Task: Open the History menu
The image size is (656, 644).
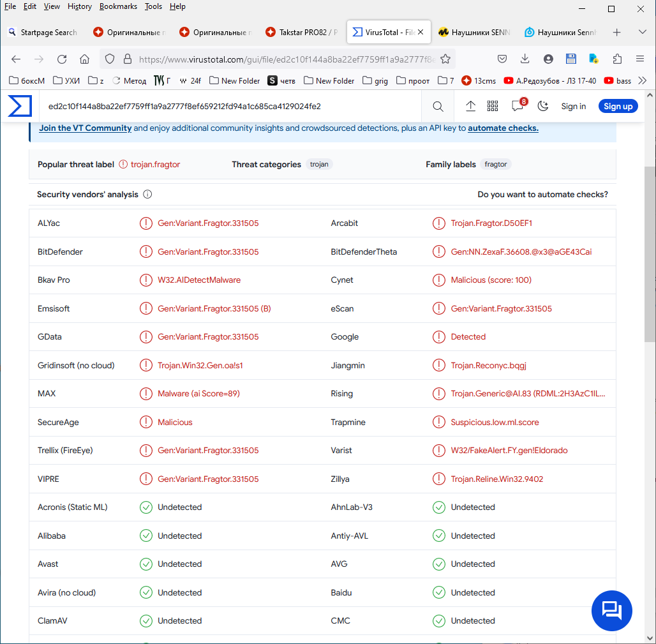Action: [80, 6]
